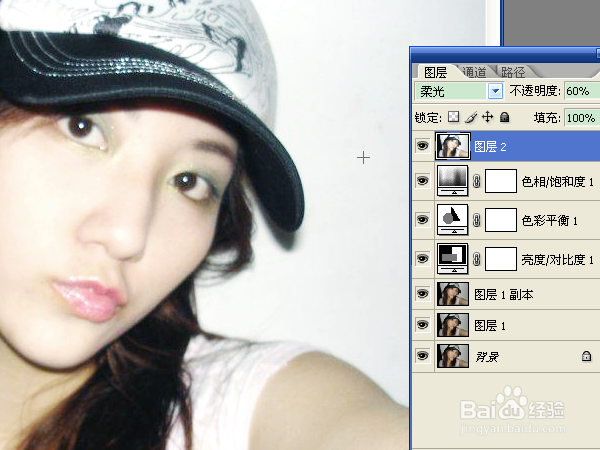Select layer name 色彩平衡 1
The width and height of the screenshot is (600, 450).
549,220
